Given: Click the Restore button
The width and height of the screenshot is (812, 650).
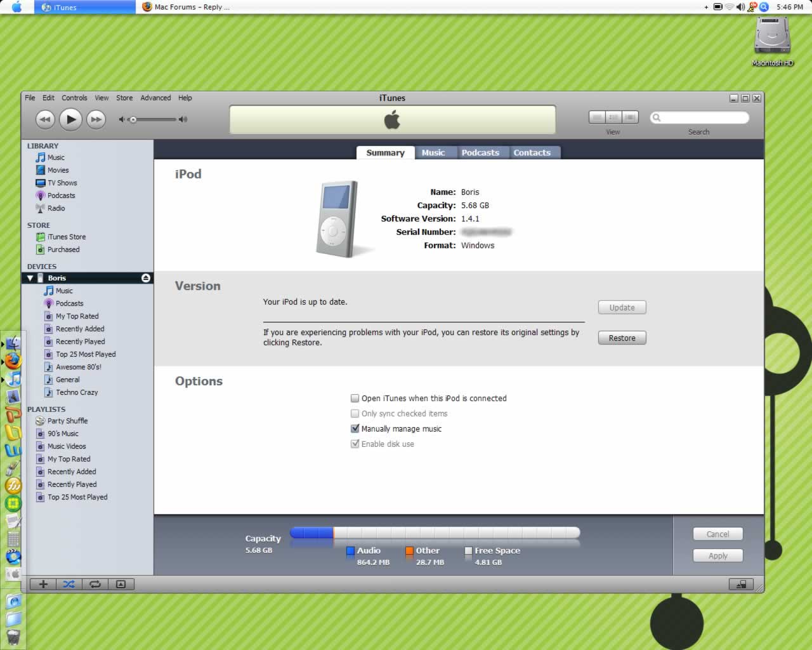Looking at the screenshot, I should 622,338.
